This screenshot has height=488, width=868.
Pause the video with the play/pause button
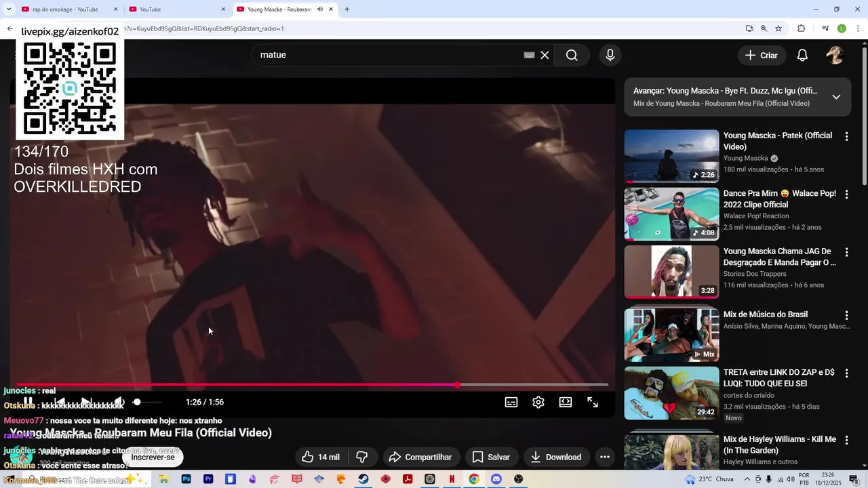click(x=28, y=402)
